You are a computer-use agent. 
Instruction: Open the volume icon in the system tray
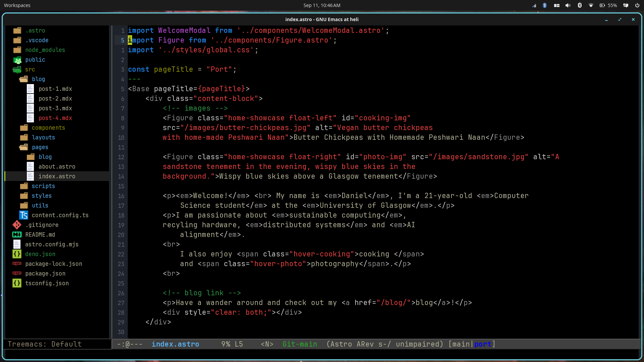[568, 5]
